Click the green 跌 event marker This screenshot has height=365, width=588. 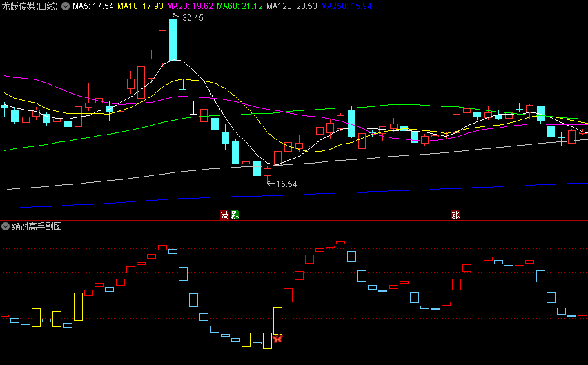pos(235,215)
